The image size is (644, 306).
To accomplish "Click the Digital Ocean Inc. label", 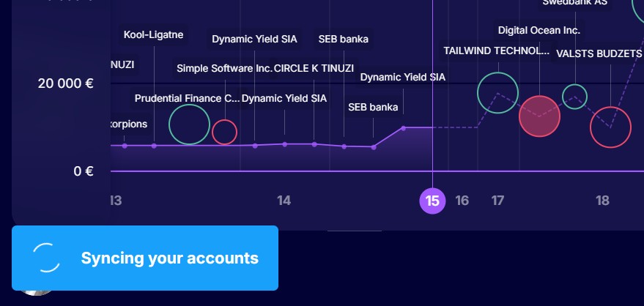I will click(539, 30).
